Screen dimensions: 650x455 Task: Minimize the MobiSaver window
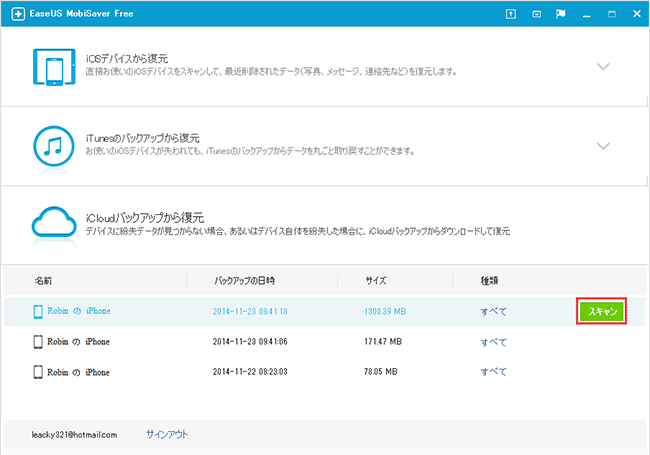586,16
